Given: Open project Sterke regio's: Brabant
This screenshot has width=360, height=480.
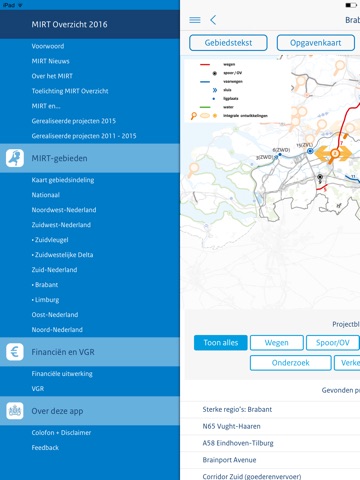Looking at the screenshot, I should [x=270, y=409].
